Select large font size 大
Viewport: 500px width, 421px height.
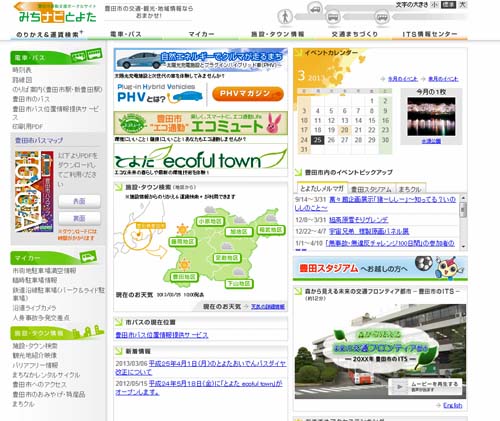[x=462, y=5]
